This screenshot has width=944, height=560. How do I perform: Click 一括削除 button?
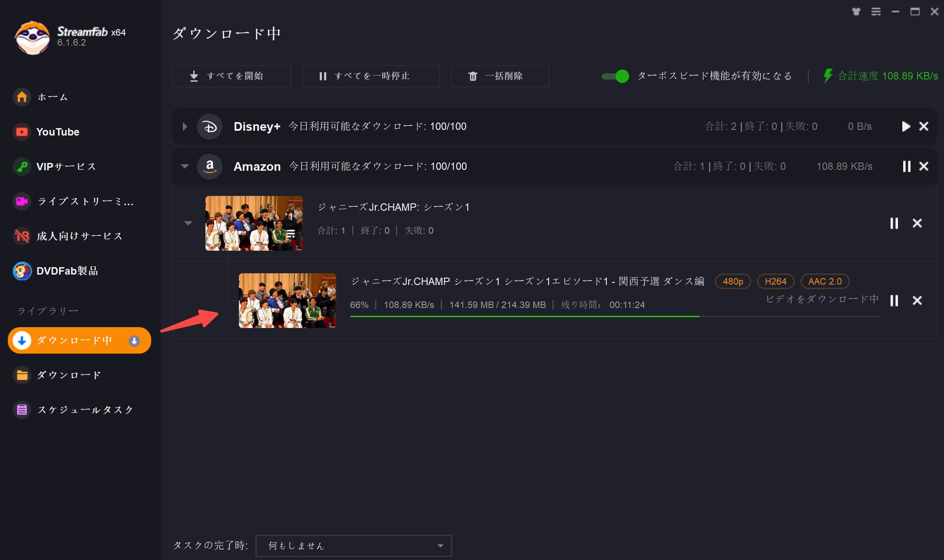[500, 76]
